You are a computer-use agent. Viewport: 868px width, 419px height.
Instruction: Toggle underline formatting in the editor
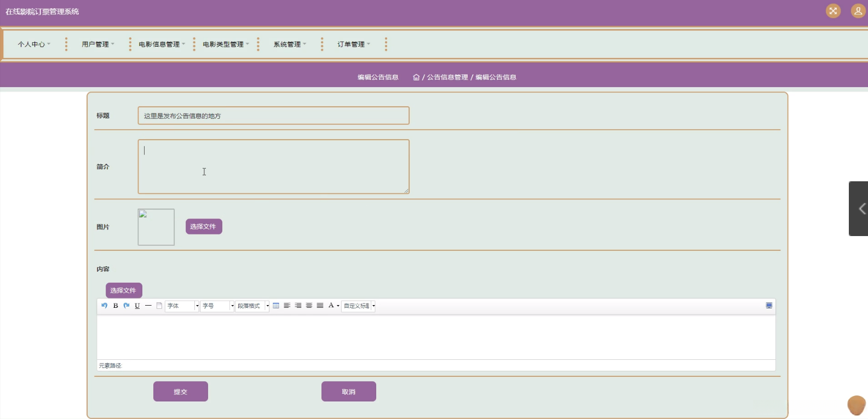[137, 306]
